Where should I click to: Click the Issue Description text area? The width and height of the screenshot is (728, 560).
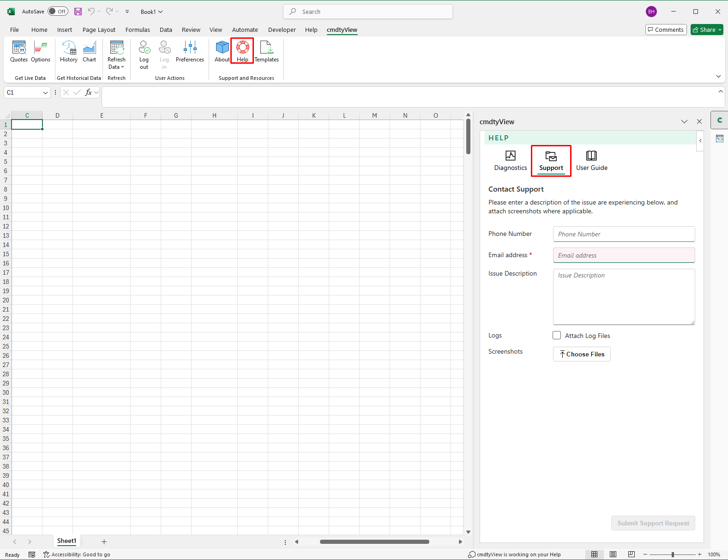(x=624, y=297)
